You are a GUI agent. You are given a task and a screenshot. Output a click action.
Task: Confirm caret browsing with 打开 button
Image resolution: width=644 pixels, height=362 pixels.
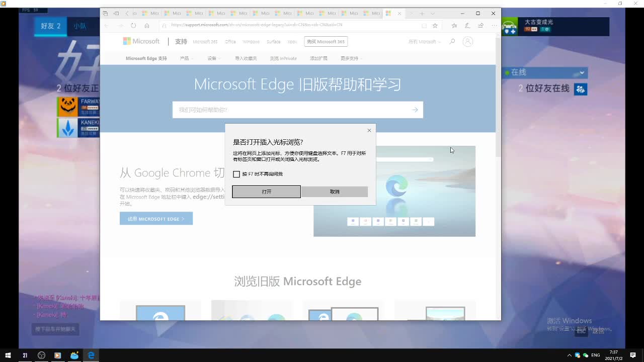pos(266,192)
